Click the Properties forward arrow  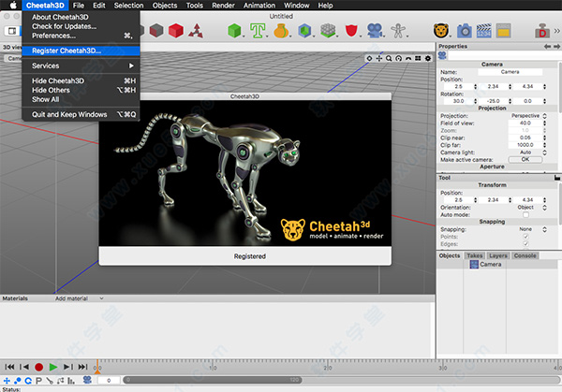pos(556,47)
